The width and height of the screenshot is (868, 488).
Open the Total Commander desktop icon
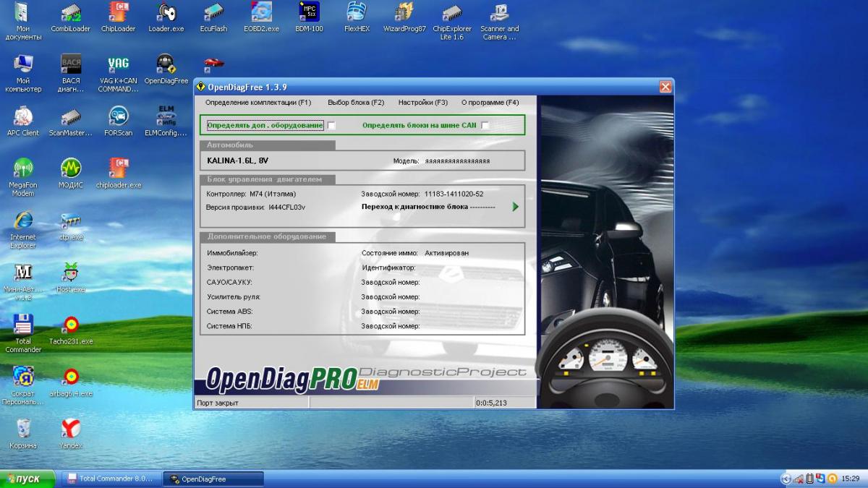(x=23, y=334)
